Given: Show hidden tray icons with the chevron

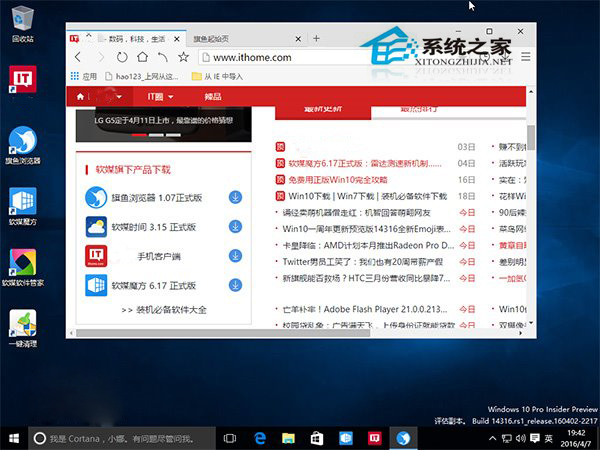Looking at the screenshot, I should (x=493, y=439).
